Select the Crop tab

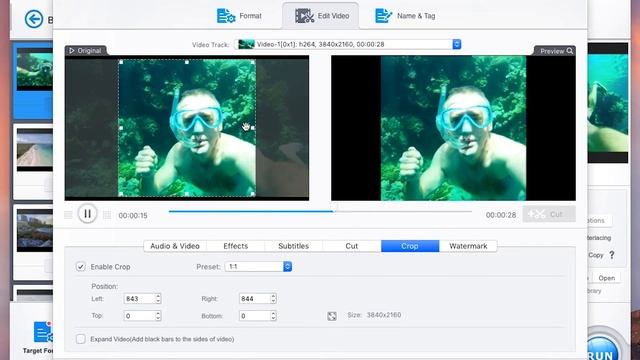(410, 246)
